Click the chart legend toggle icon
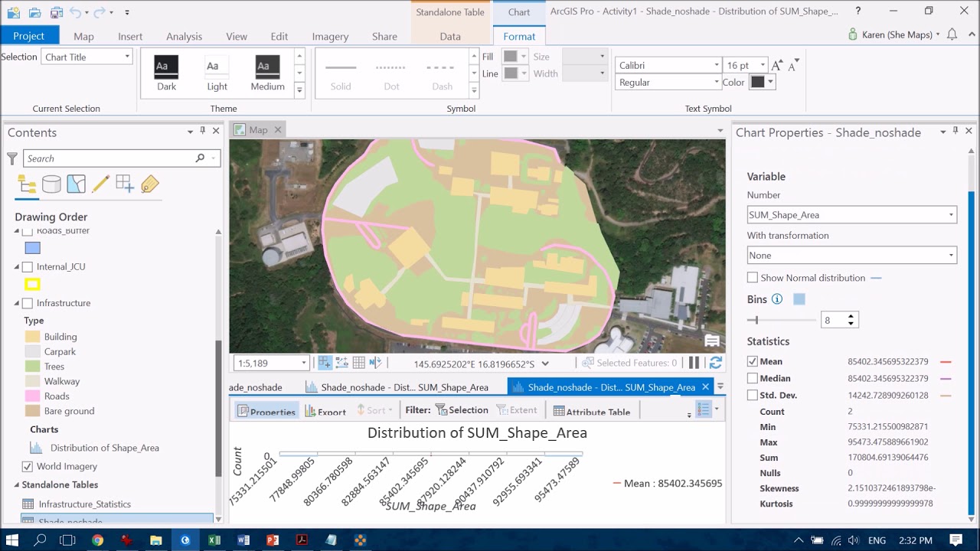The image size is (980, 551). tap(704, 409)
